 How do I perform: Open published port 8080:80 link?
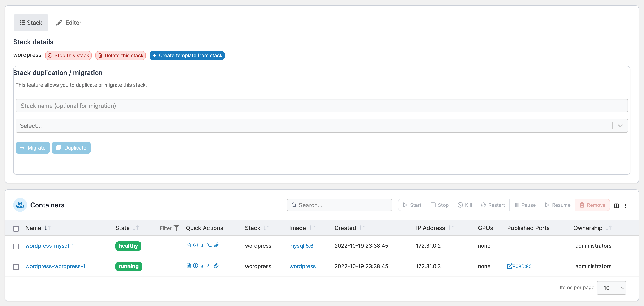[519, 266]
